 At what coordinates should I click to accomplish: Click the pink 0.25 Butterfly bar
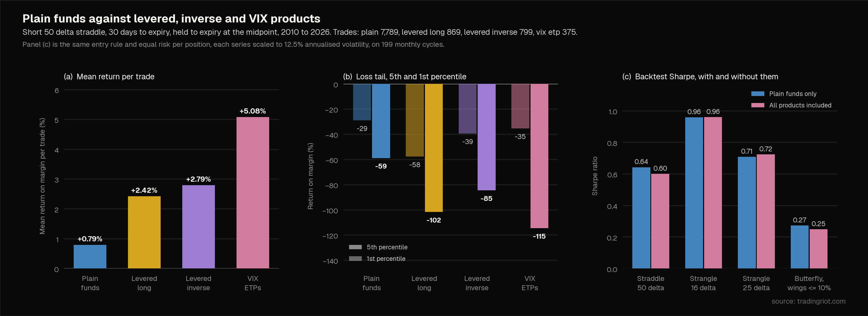[819, 249]
